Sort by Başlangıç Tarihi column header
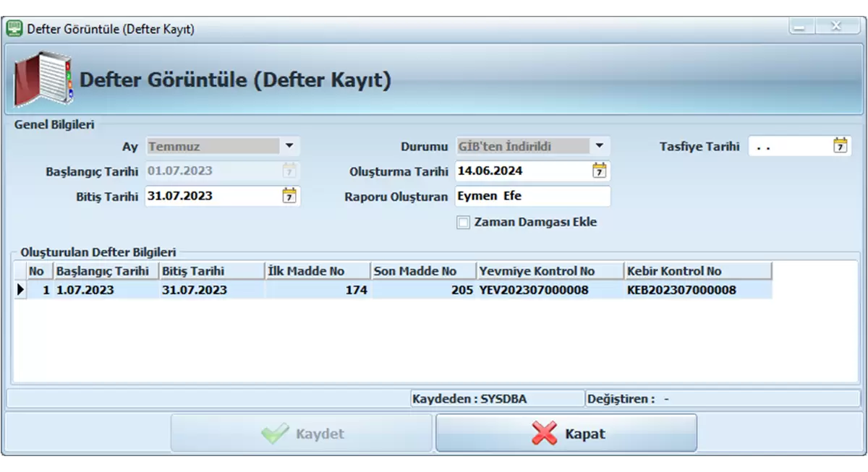 click(106, 271)
